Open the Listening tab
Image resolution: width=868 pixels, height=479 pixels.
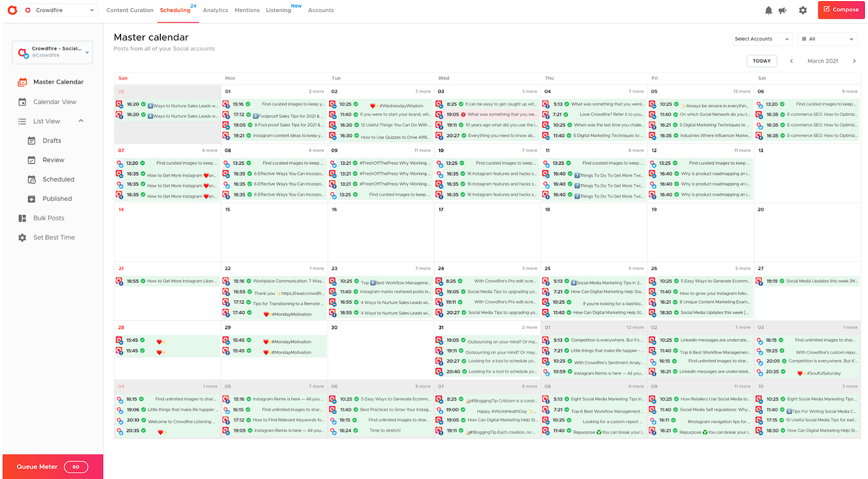[278, 10]
